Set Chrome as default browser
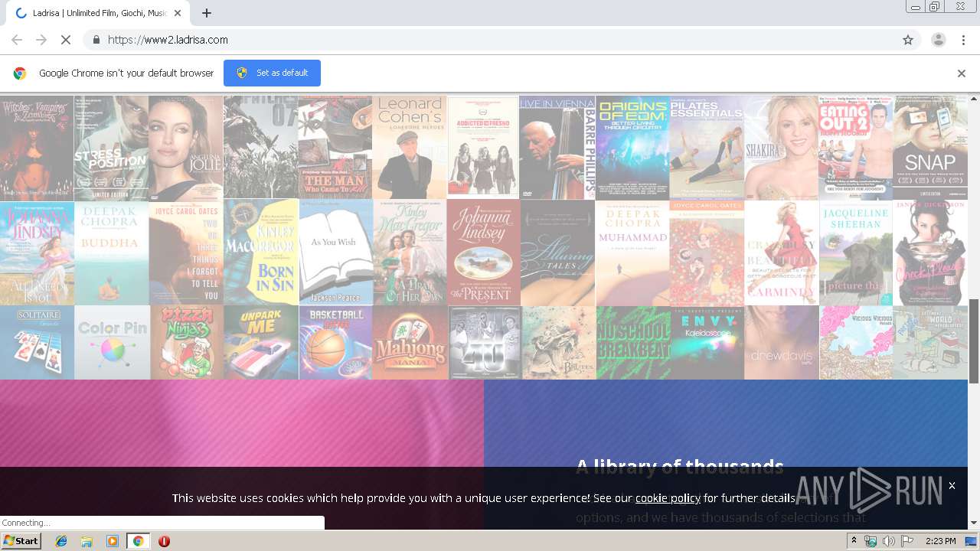 [272, 73]
